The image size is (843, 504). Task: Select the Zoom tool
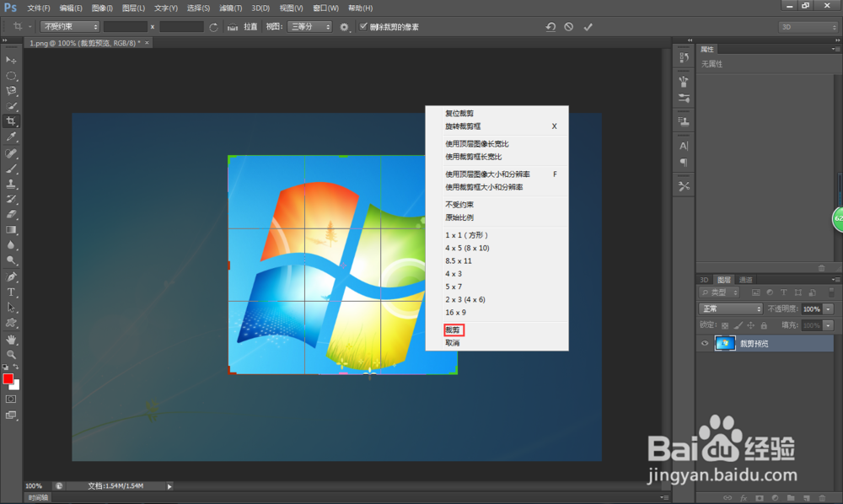click(11, 355)
